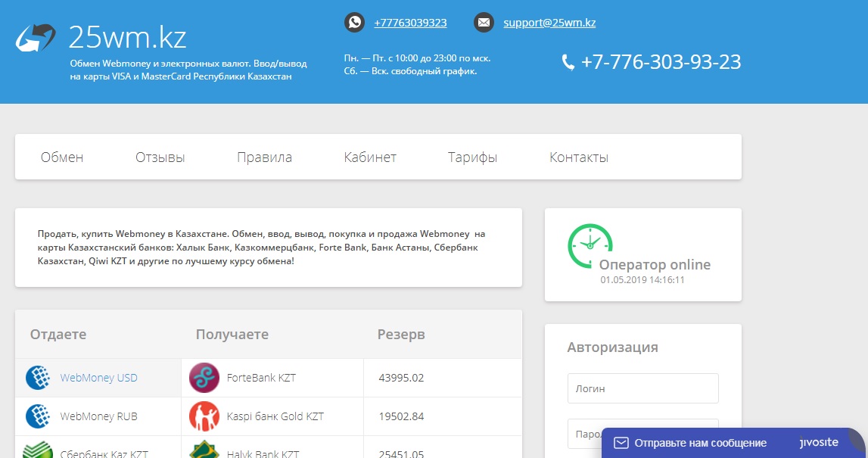
Task: Click the Sberbank Kaz KZT logo icon
Action: [x=38, y=450]
